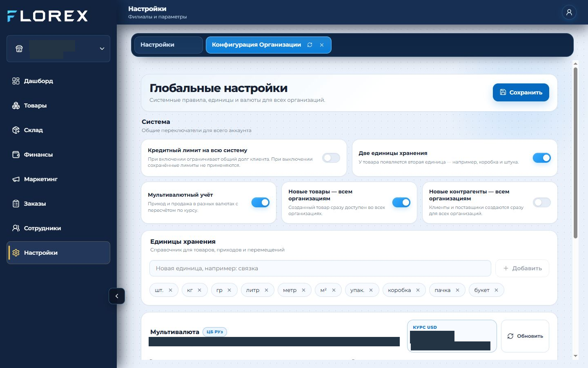588x368 pixels.
Task: Click the scrollbar down arrow
Action: (575, 356)
